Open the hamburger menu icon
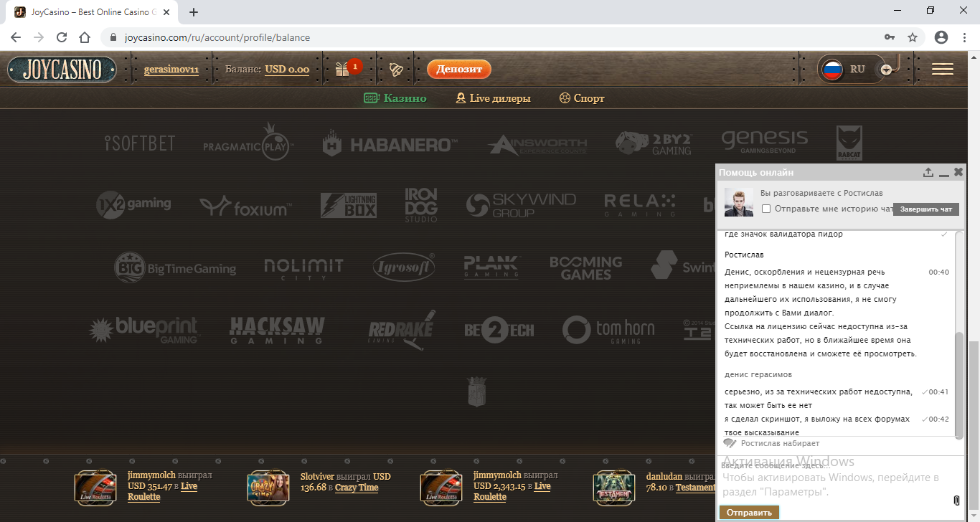Screen dimensions: 980x522 pos(942,69)
